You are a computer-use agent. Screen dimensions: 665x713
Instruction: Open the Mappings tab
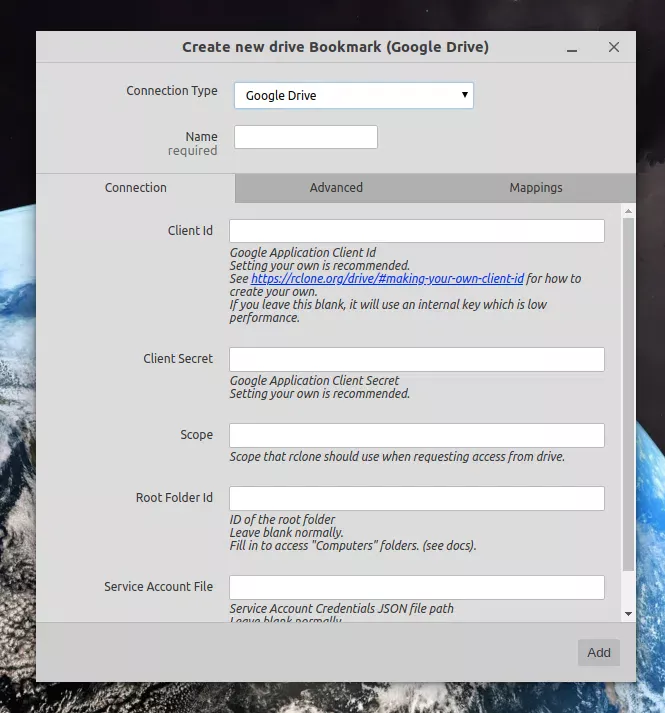(536, 188)
